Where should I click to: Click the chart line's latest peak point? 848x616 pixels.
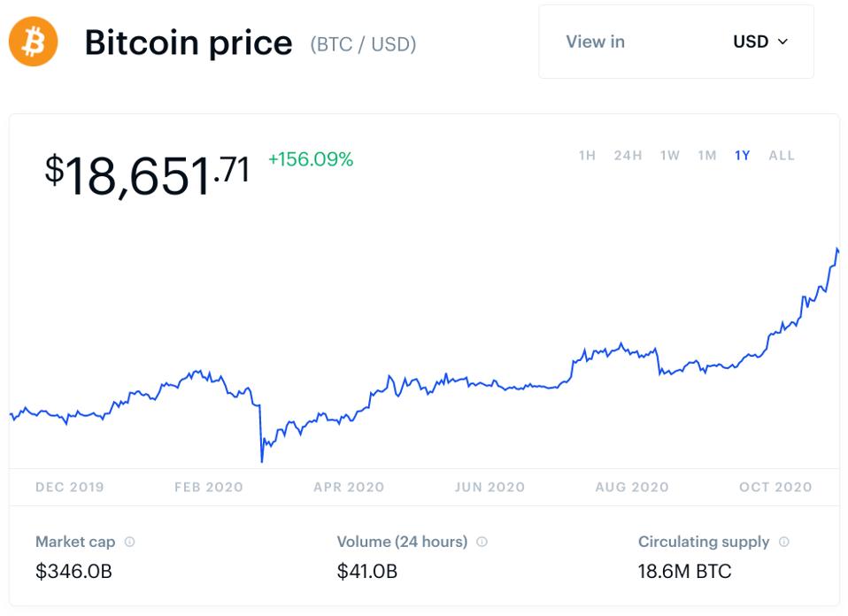coord(837,250)
